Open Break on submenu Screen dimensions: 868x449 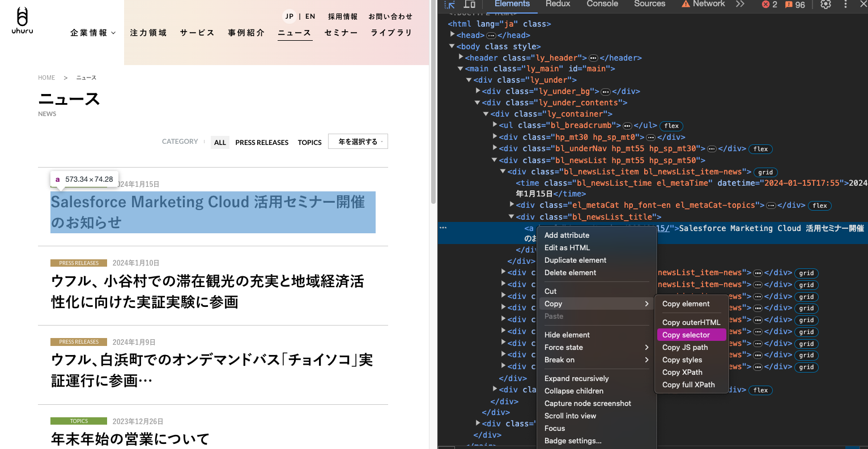click(597, 360)
